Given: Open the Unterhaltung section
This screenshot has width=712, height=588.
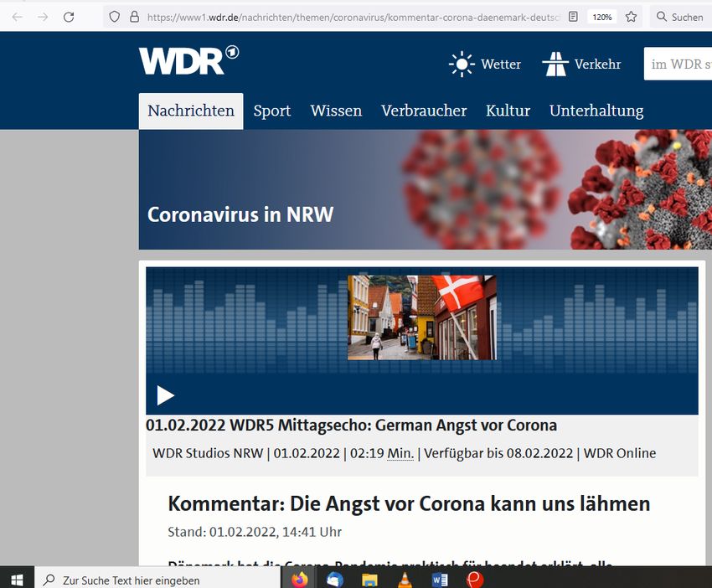Looking at the screenshot, I should (x=596, y=111).
